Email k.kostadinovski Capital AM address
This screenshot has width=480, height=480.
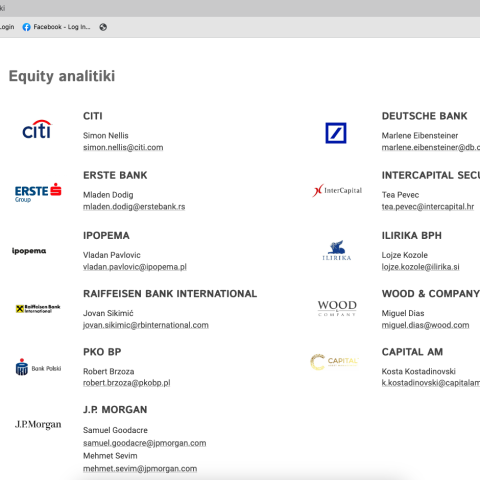coord(431,383)
